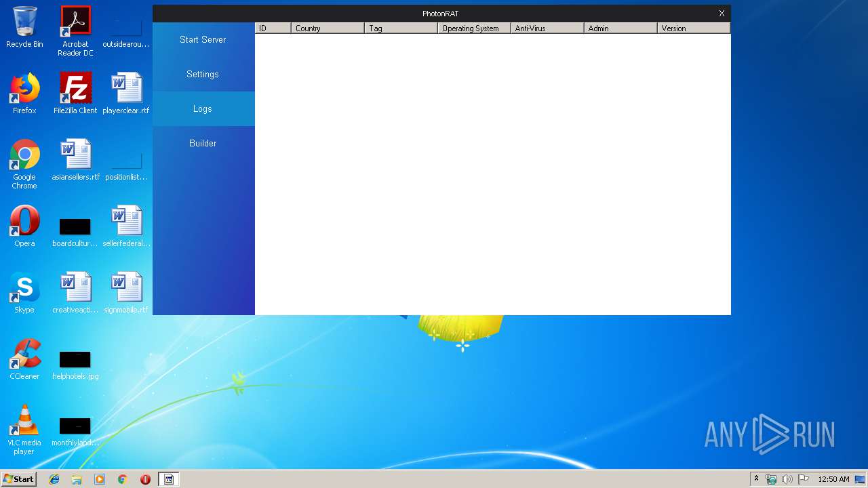Activate the PhotonRAT taskbar button
868x488 pixels.
(x=169, y=479)
